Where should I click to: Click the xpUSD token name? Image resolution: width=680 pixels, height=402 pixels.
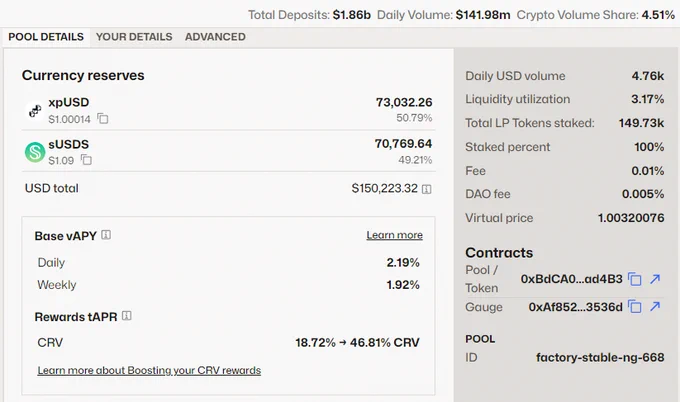pyautogui.click(x=69, y=102)
